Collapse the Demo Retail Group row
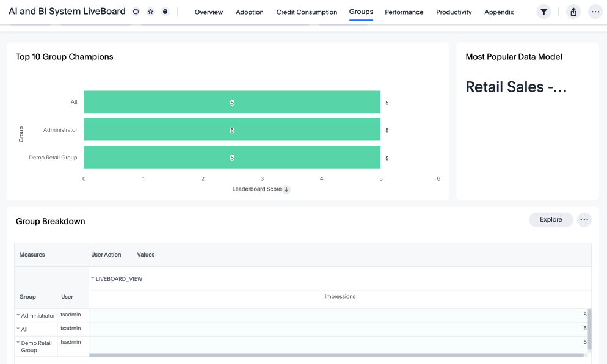Viewport: 607px width, 364px height. click(x=18, y=343)
